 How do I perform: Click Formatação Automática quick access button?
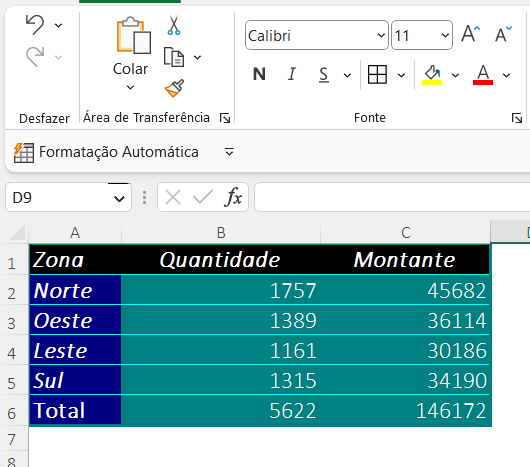coord(106,152)
